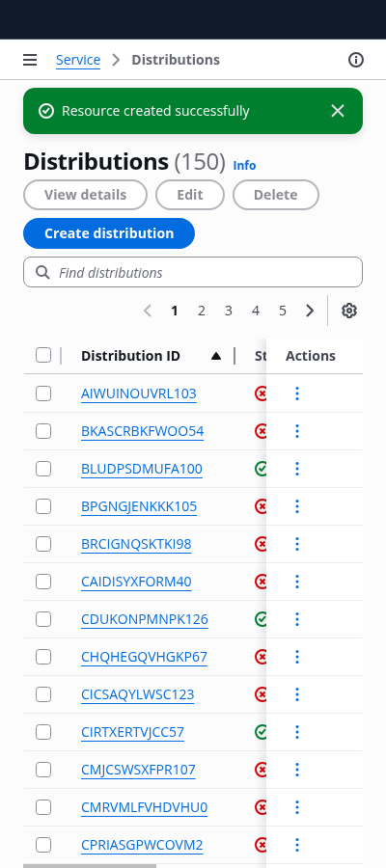Expand actions menu for CPRIASGPWCOVM2
This screenshot has height=868, width=386.
[x=297, y=845]
